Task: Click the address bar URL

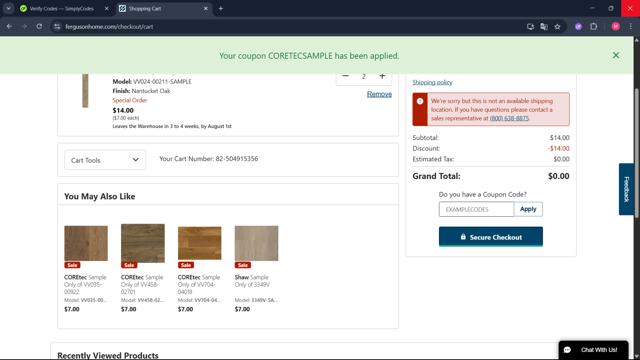Action: [109, 27]
